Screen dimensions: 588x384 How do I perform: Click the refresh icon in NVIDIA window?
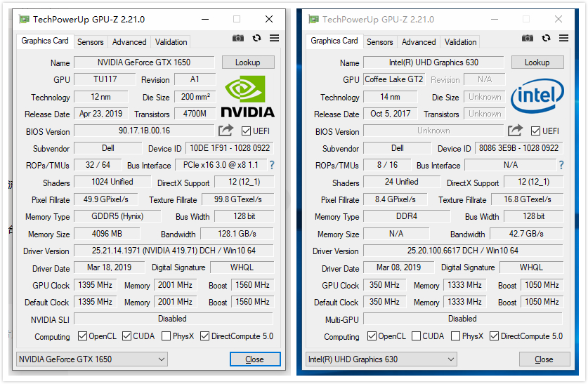(x=257, y=38)
